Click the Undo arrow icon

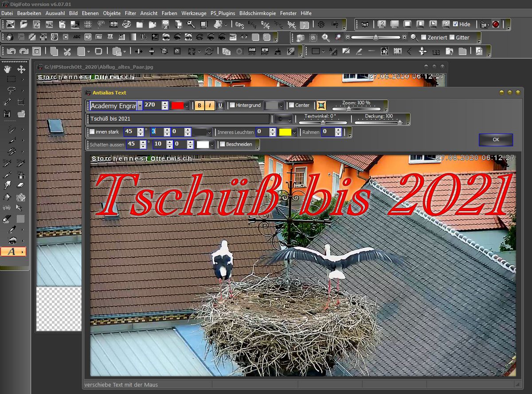[x=11, y=51]
